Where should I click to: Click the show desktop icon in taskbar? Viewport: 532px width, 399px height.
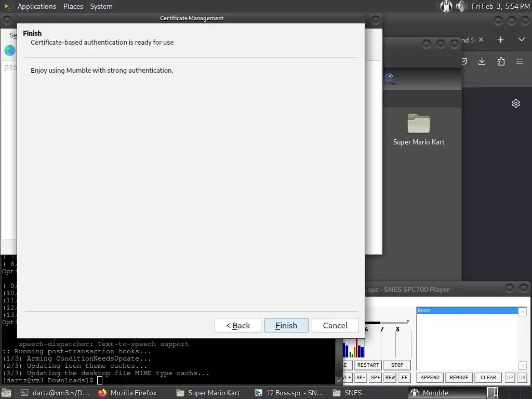[7, 393]
